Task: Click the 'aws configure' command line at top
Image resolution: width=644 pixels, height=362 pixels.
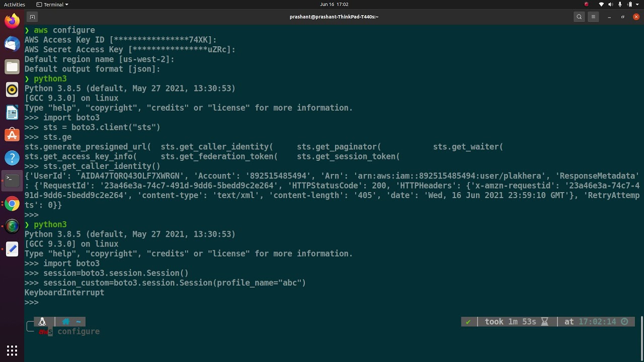Action: [64, 30]
